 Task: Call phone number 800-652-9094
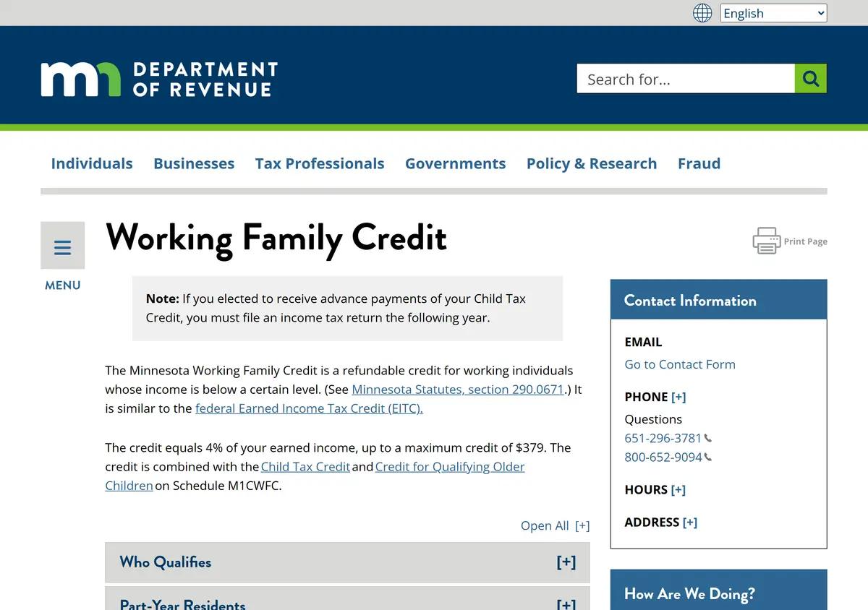click(663, 457)
